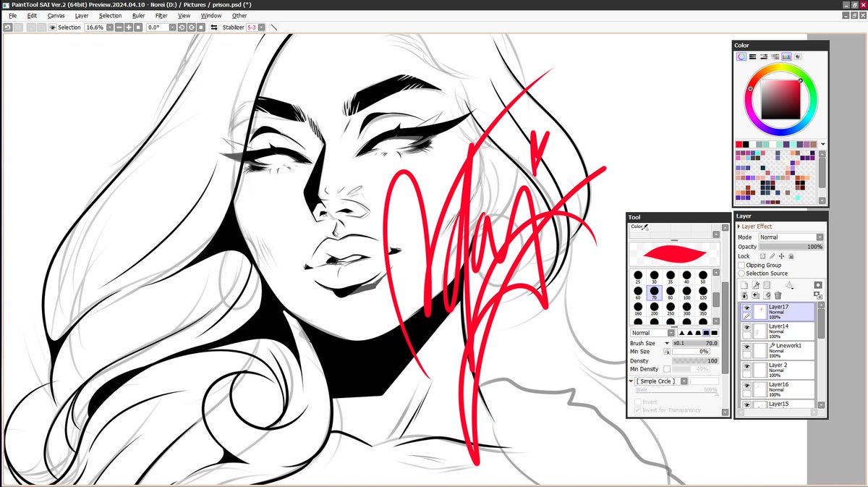The height and width of the screenshot is (487, 868).
Task: Show the HSV slider panel icon
Action: point(764,56)
